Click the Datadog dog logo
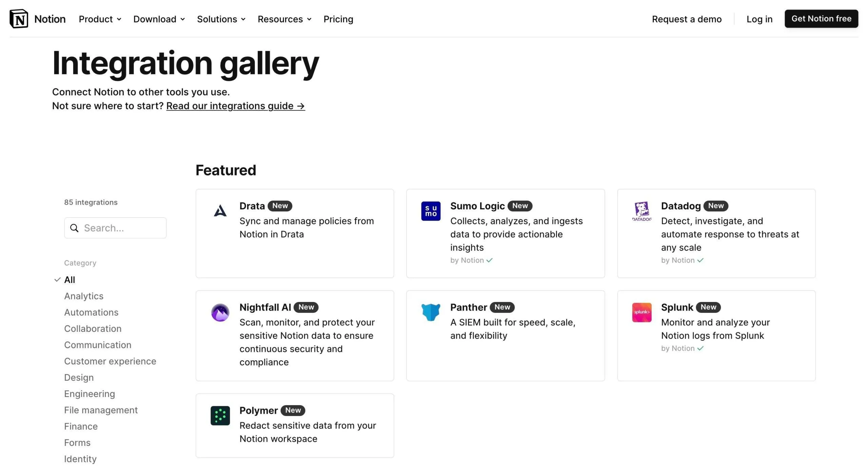Image resolution: width=868 pixels, height=470 pixels. [x=642, y=211]
